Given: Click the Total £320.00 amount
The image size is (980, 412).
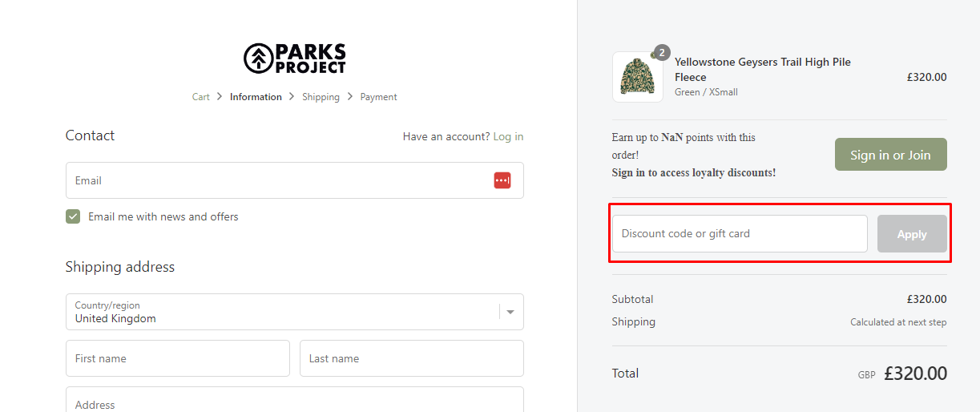Looking at the screenshot, I should [915, 374].
